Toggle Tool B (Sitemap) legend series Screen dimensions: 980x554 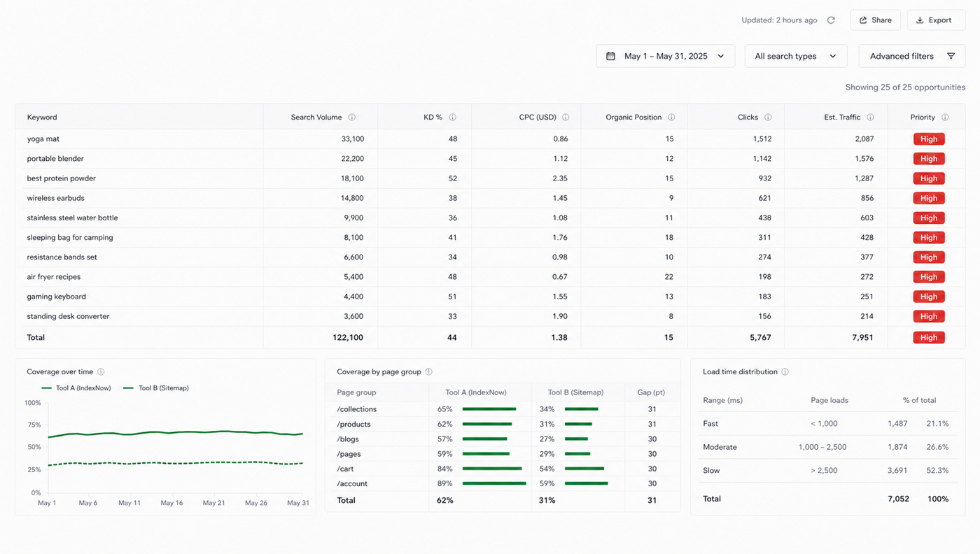coord(155,388)
